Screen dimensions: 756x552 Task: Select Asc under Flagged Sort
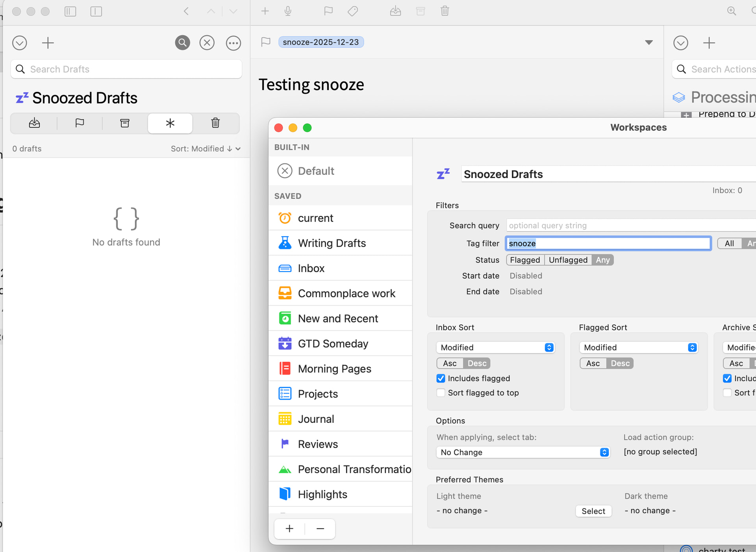593,363
